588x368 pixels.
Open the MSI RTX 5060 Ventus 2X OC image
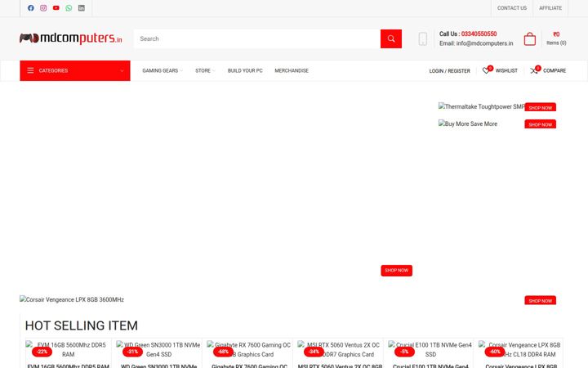(x=340, y=350)
